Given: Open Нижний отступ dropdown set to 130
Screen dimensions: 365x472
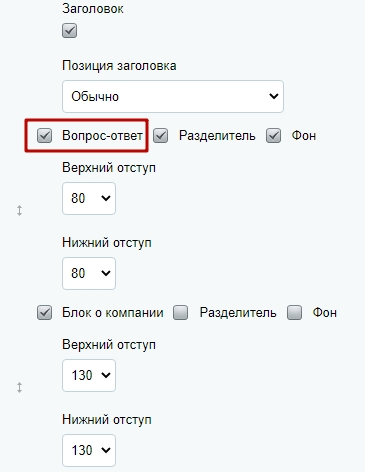Looking at the screenshot, I should click(89, 450).
